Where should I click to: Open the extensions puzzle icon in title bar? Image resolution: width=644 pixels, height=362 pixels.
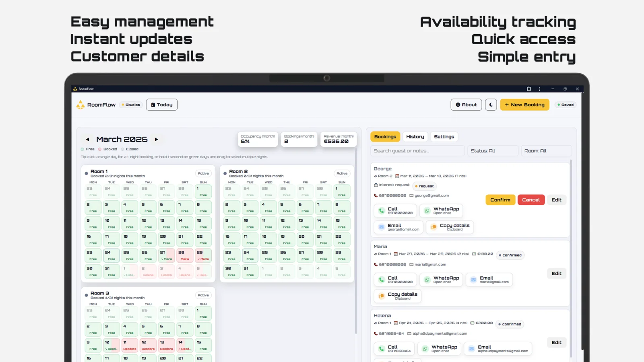529,89
